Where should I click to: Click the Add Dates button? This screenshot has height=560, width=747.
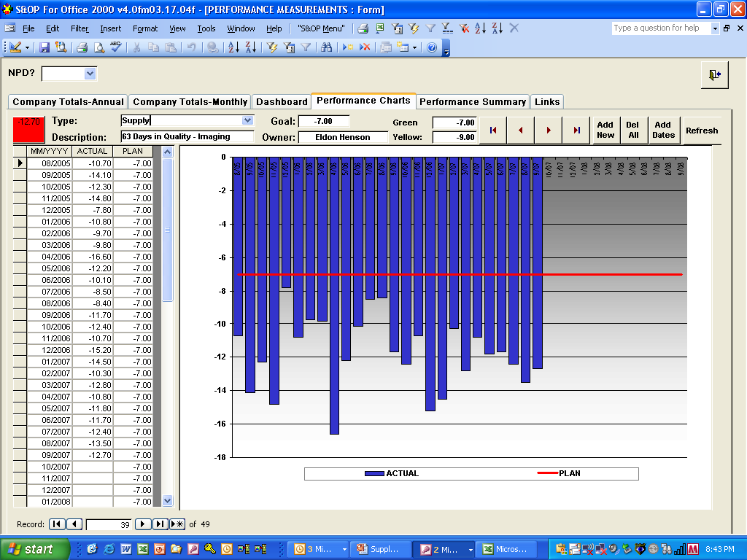tap(664, 130)
